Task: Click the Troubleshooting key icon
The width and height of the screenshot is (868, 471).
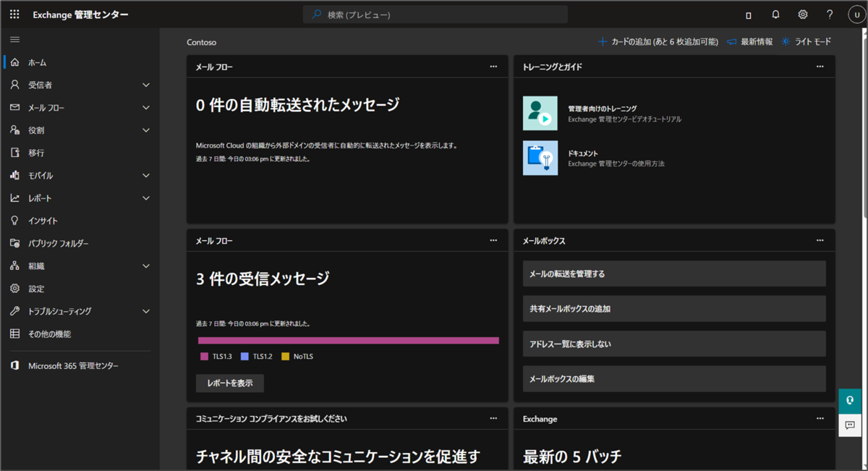Action: pyautogui.click(x=14, y=311)
